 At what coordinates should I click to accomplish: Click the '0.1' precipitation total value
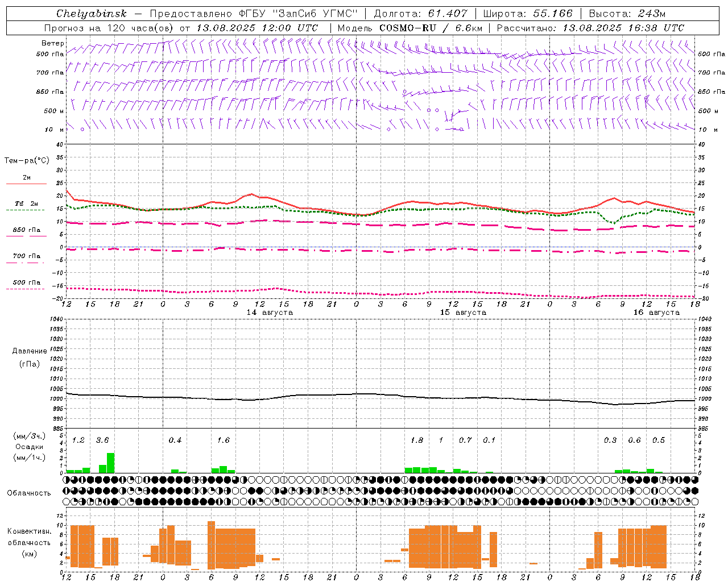tap(489, 440)
